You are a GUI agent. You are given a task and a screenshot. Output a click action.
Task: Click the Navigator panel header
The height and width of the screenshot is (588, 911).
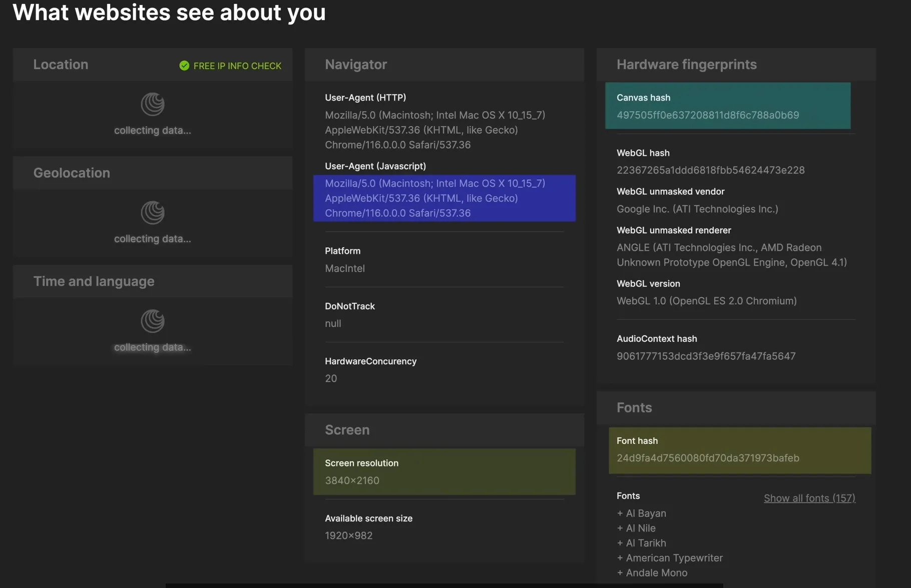click(x=356, y=65)
